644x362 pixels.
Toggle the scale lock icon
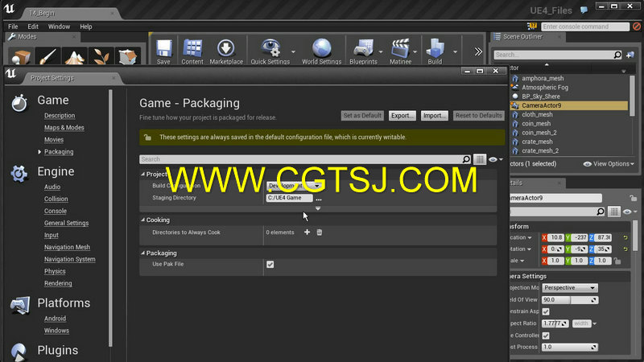[617, 261]
